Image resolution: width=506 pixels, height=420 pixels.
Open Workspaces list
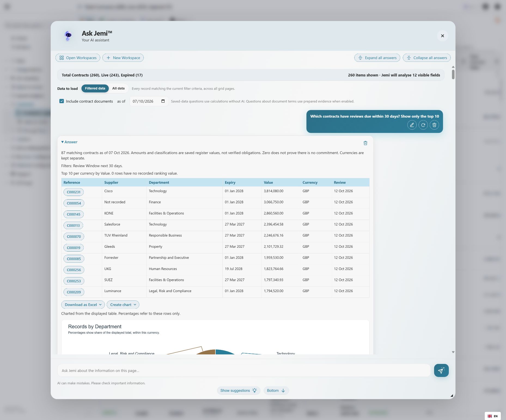pyautogui.click(x=78, y=58)
